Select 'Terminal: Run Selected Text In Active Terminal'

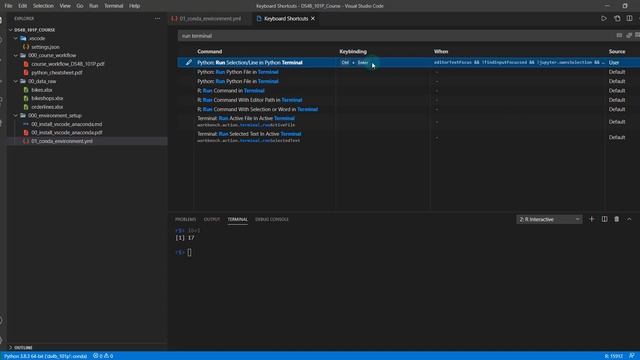point(408,137)
